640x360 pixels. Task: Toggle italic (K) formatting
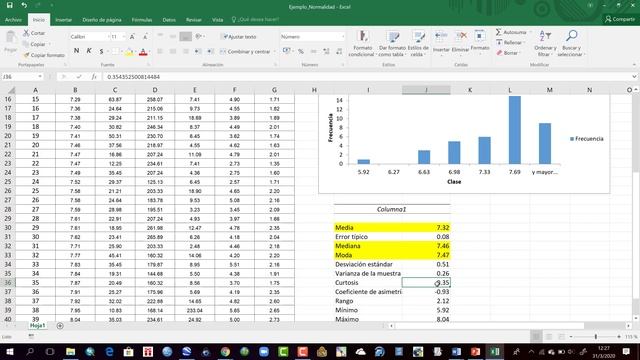89,51
